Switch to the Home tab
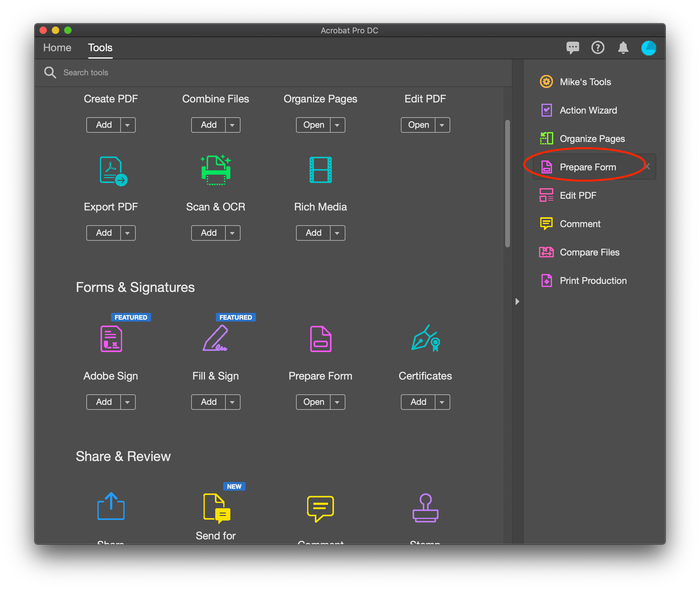700x590 pixels. (57, 48)
